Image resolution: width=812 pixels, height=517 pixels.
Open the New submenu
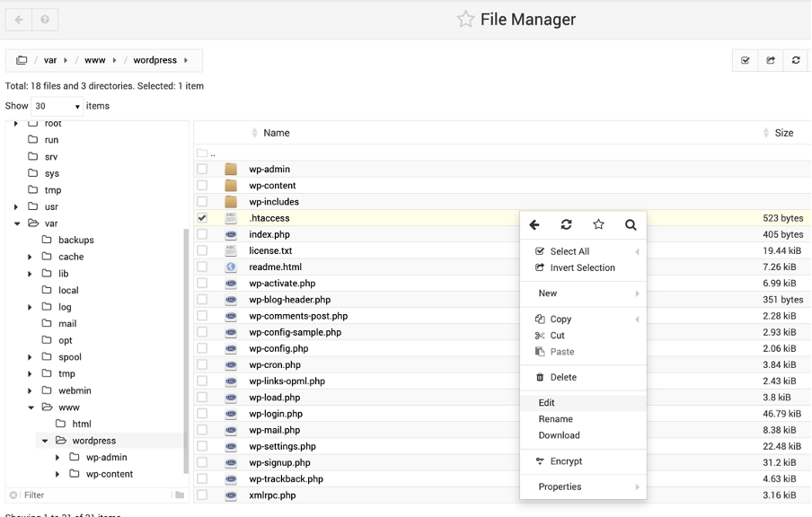click(583, 294)
